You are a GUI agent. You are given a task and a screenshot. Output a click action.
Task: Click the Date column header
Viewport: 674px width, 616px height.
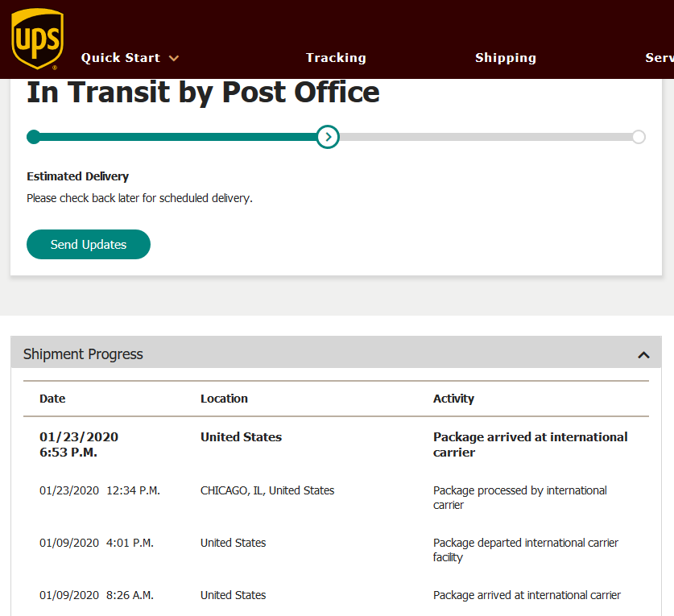click(x=52, y=399)
